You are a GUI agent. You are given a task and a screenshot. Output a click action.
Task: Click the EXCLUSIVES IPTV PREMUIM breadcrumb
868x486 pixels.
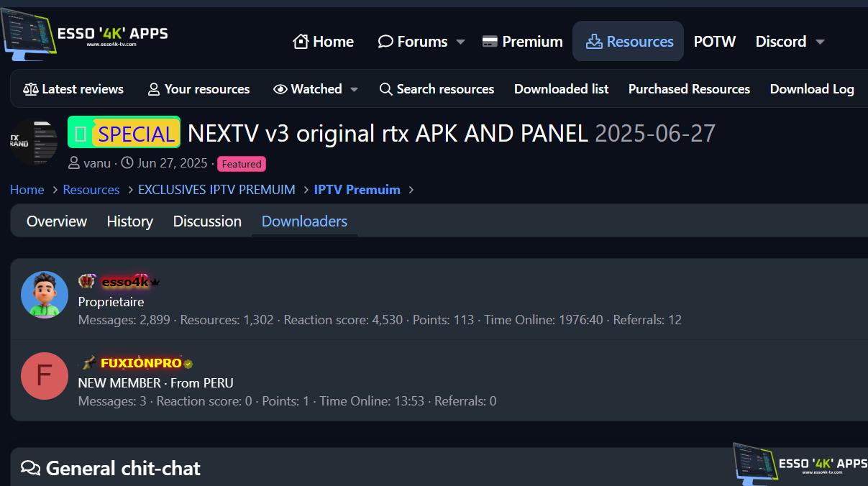(x=216, y=190)
